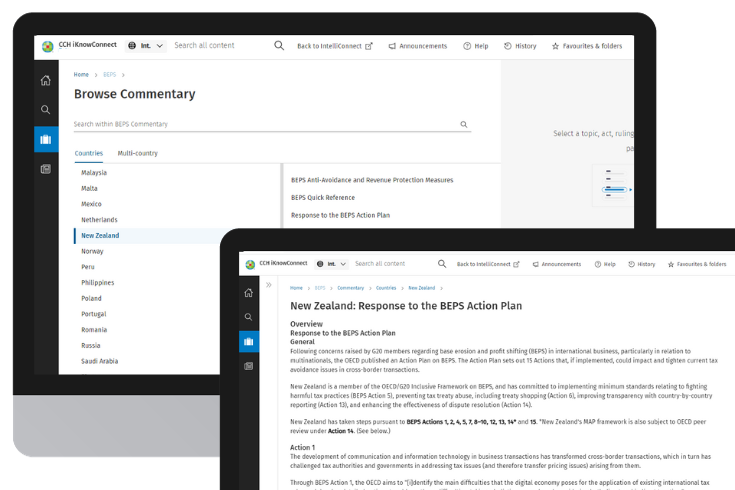Click BEPS Quick Reference link
This screenshot has width=735, height=490.
[x=322, y=197]
